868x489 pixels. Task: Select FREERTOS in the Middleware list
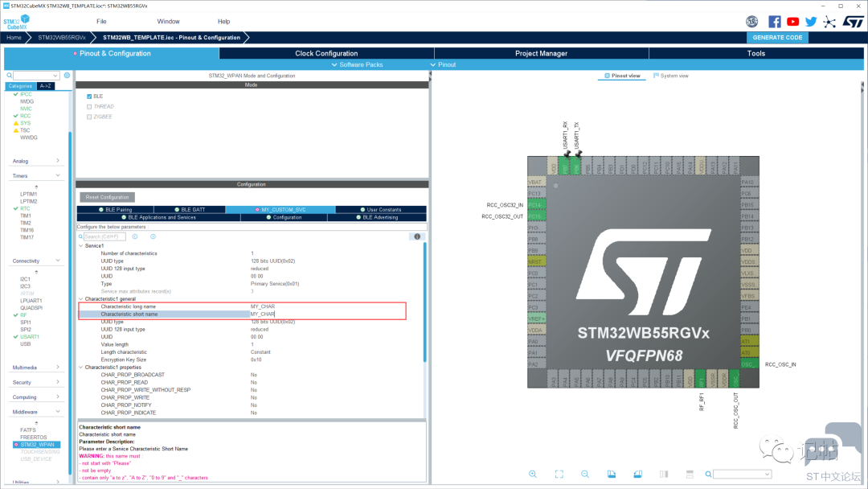33,437
